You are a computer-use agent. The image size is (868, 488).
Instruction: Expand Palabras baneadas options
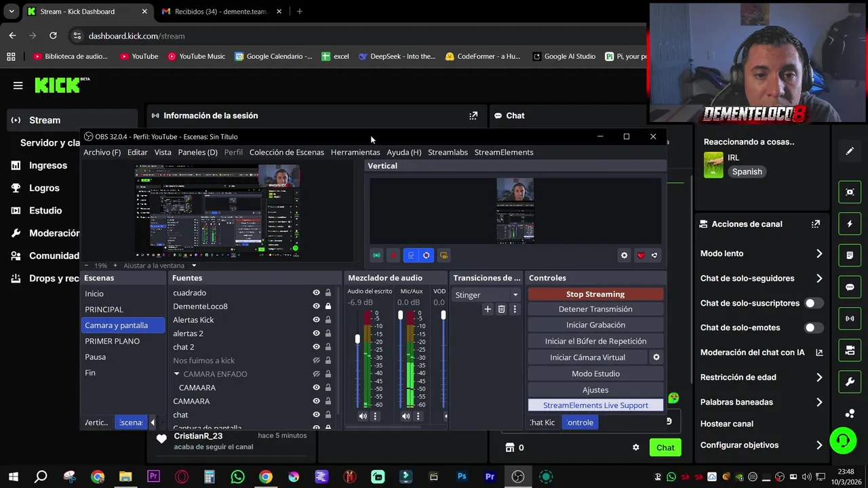click(x=819, y=402)
